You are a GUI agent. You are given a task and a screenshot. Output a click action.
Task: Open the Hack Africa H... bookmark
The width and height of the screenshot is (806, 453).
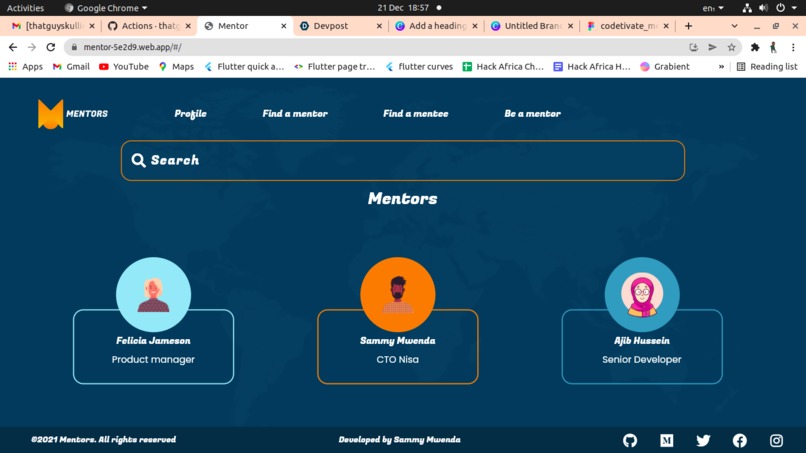[592, 66]
